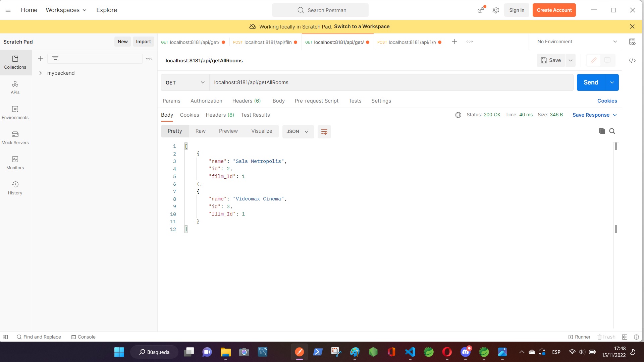
Task: Expand the mybackend collection
Action: tap(41, 73)
